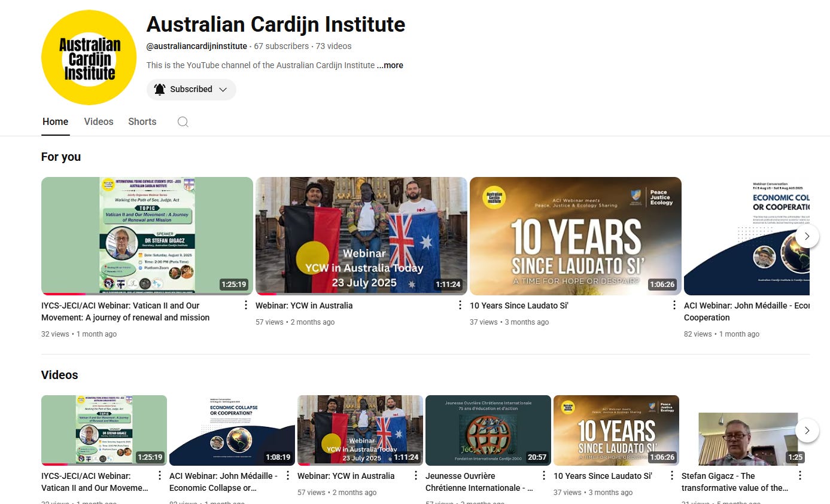Click the 1:25:19 duration badge in For you

[233, 285]
